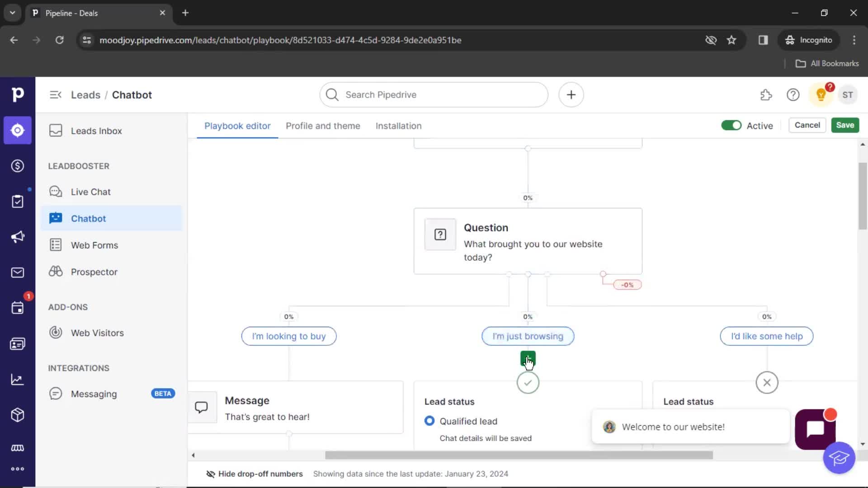Click the I'm just browsing answer button
Viewport: 868px width, 488px height.
(528, 336)
